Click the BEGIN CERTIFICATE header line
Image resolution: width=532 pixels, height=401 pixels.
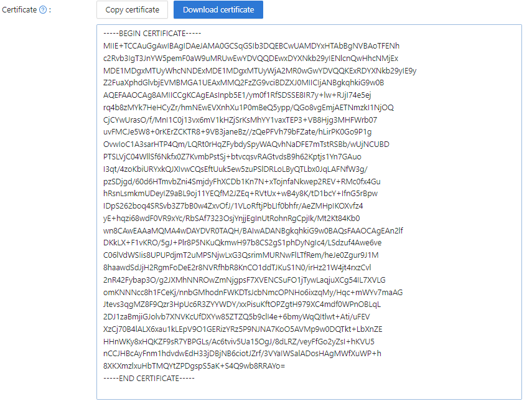pyautogui.click(x=152, y=34)
